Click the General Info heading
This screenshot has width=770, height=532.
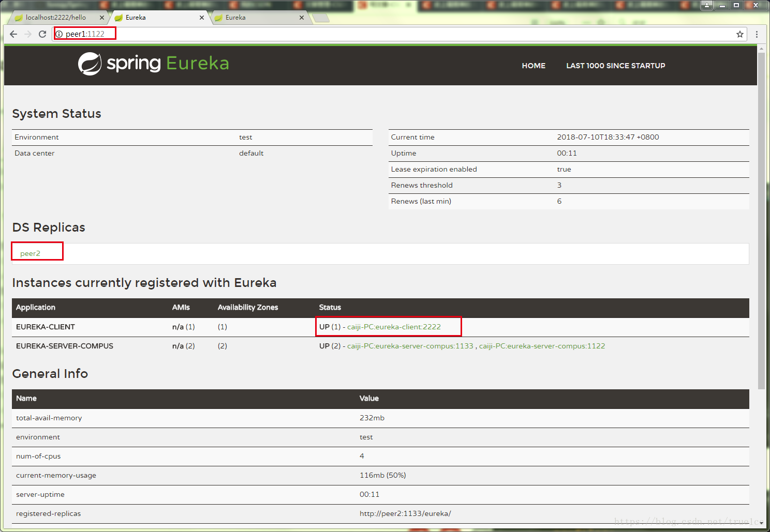[x=50, y=374]
